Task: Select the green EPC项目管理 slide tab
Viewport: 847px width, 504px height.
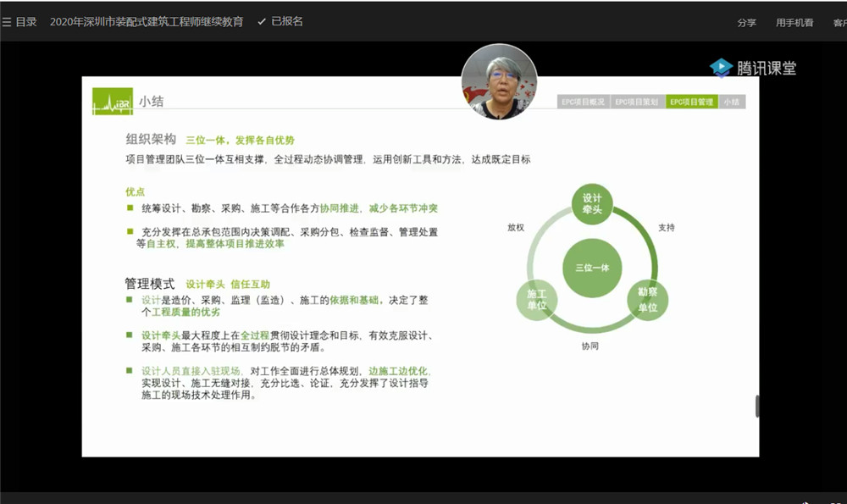Action: [691, 102]
